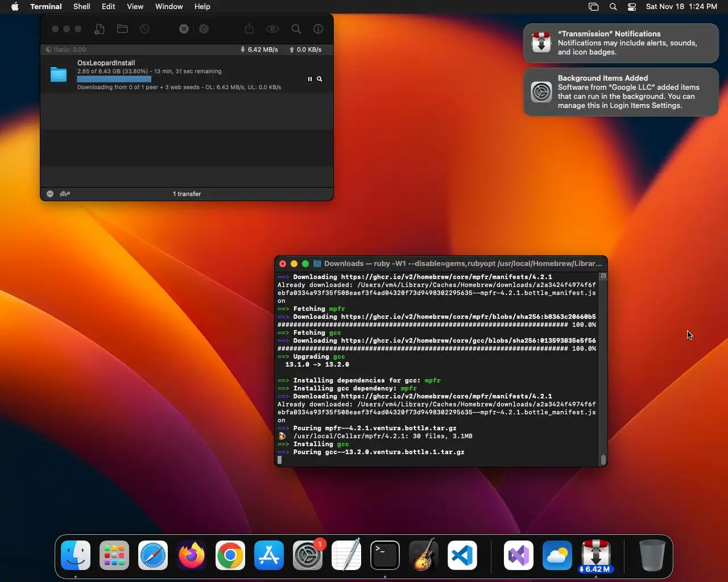Screen dimensions: 728x582
Task: Click the Terminal scrollbar thumb
Action: (603, 459)
